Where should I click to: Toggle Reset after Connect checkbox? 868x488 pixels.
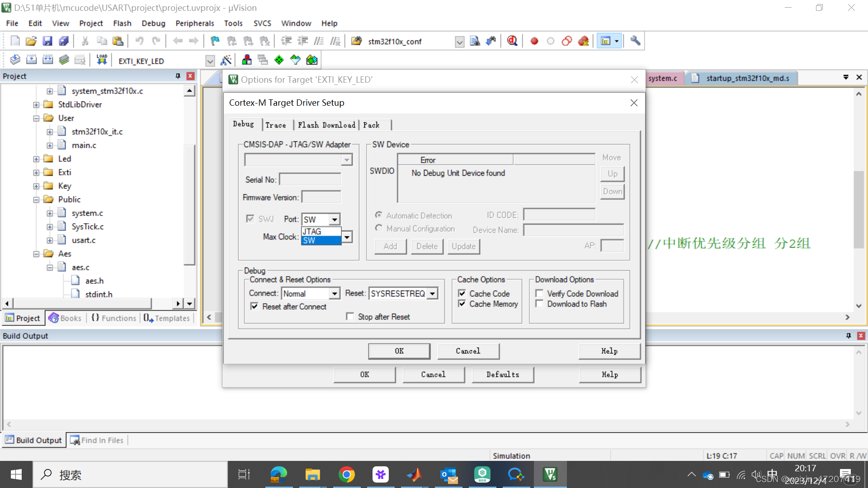pyautogui.click(x=255, y=306)
